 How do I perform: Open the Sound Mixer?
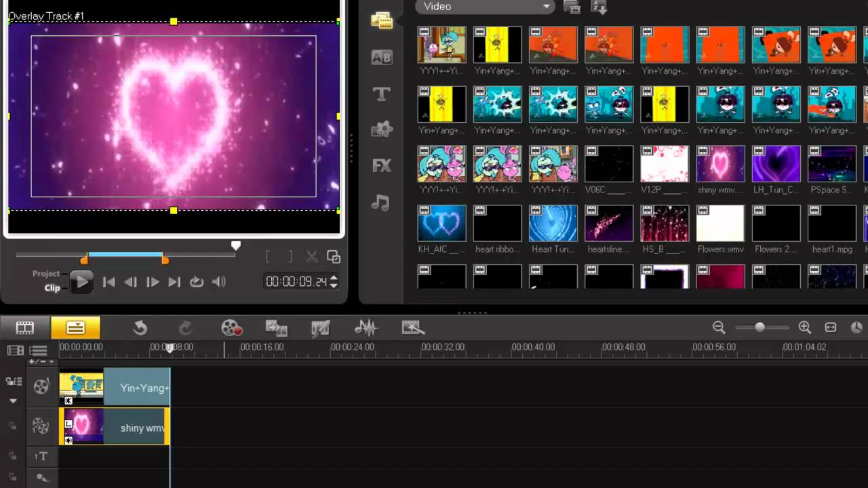(366, 328)
